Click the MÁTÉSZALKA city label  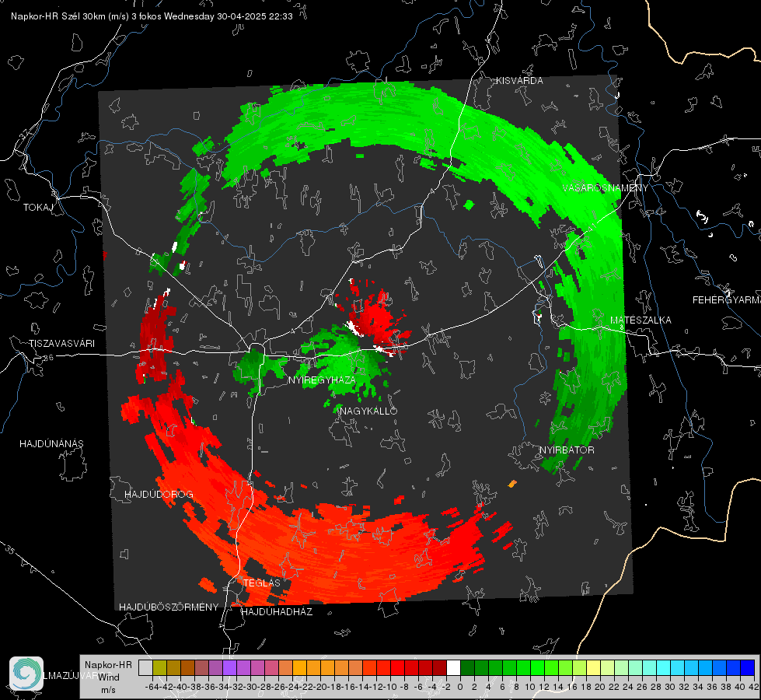coord(641,320)
